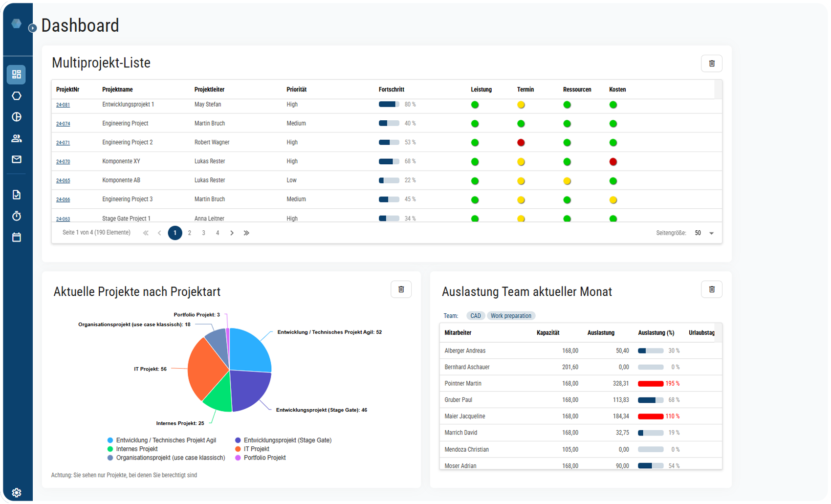Image resolution: width=831 pixels, height=504 pixels.
Task: Select the CAD team tag
Action: point(475,316)
